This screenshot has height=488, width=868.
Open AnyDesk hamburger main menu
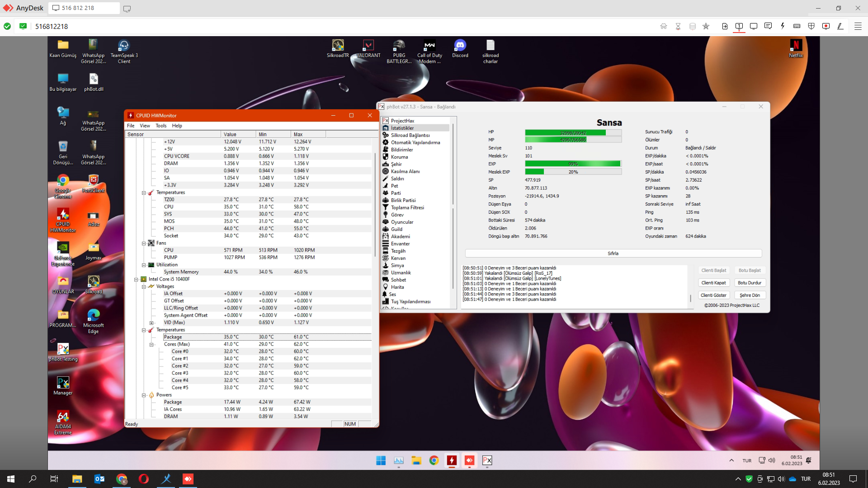tap(858, 26)
